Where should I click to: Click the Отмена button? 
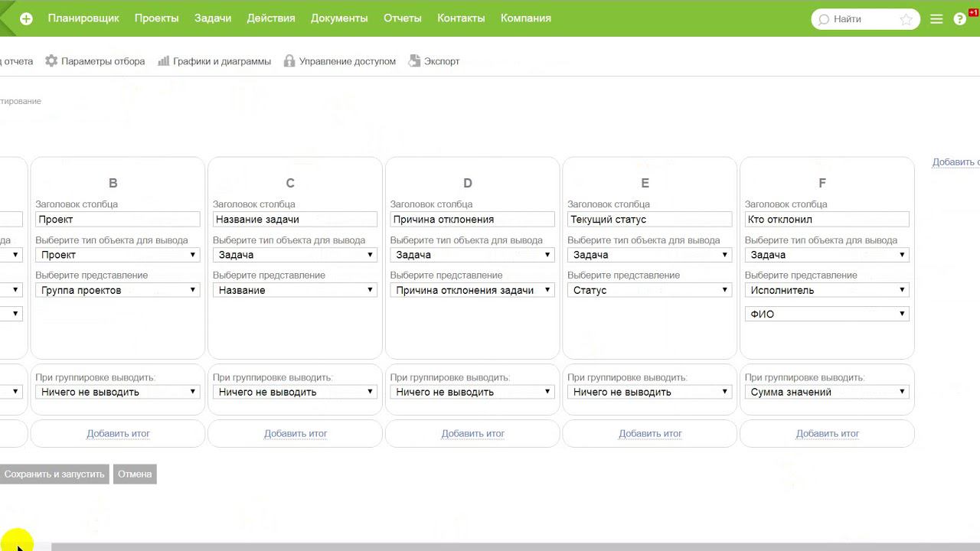coord(135,474)
